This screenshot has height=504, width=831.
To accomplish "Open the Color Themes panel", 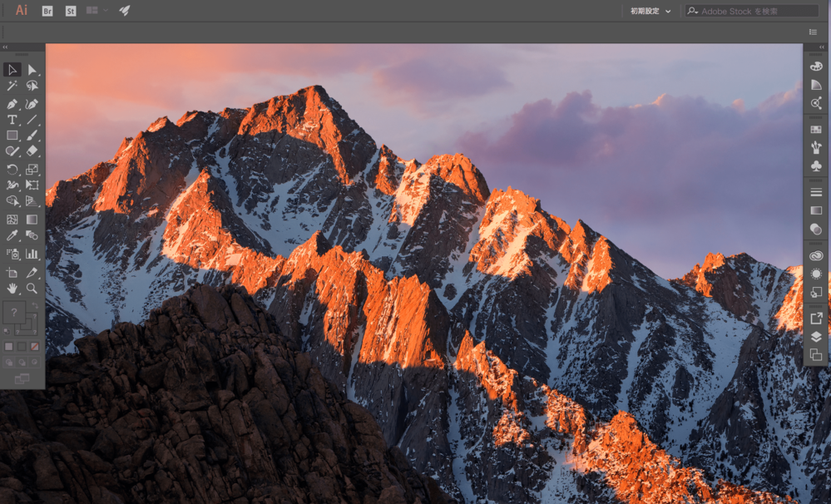I will pos(816,103).
